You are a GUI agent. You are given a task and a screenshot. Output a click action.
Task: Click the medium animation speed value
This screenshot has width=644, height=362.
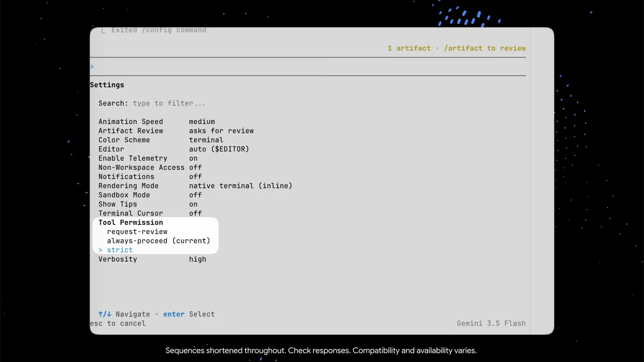point(202,121)
